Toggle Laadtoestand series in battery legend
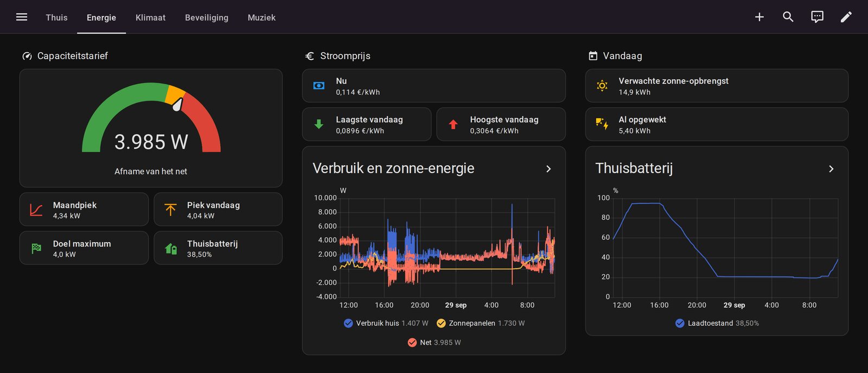Viewport: 868px width, 373px height. point(717,323)
